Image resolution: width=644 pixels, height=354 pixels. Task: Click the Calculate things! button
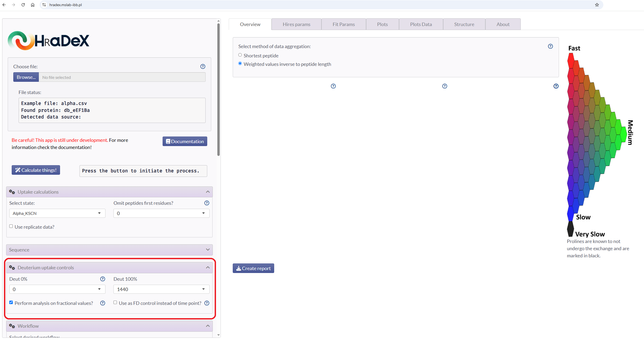click(36, 170)
